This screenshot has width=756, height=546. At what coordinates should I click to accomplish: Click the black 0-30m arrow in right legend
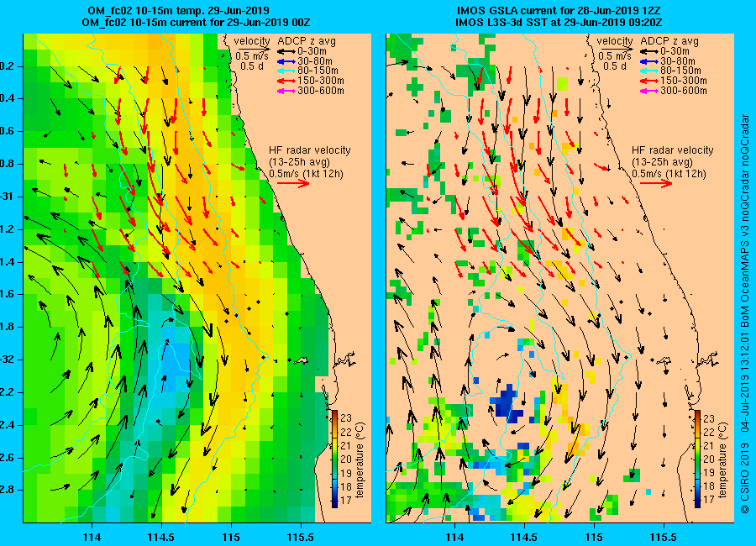[648, 51]
